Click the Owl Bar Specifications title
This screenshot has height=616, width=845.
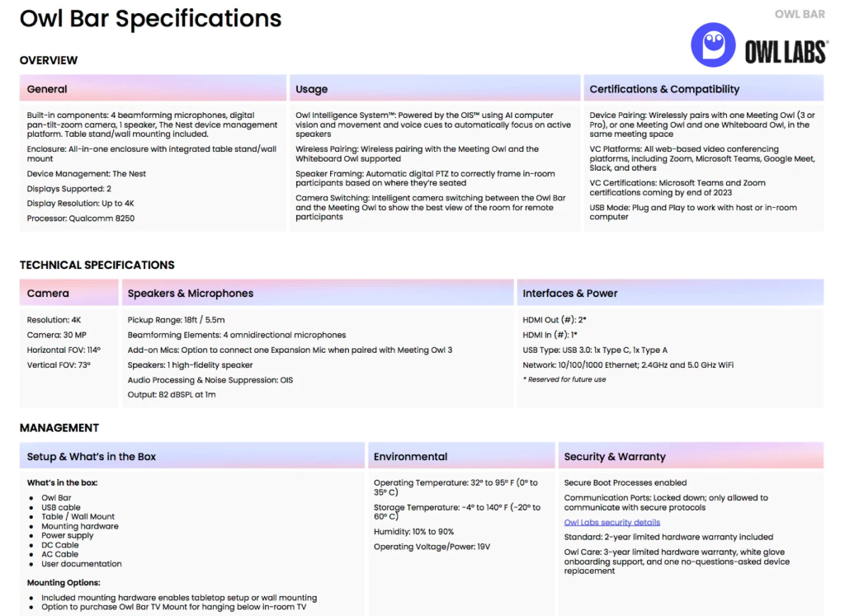(150, 19)
